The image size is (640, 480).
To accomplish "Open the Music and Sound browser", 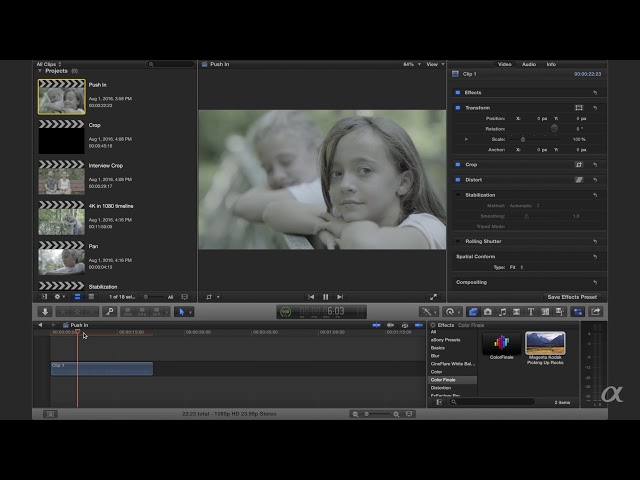I will coord(502,312).
